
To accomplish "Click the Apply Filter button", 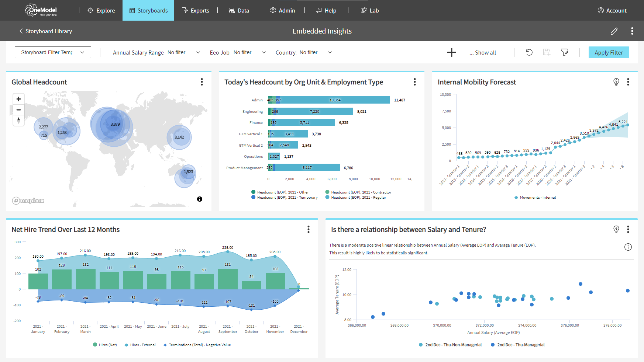I will point(609,52).
